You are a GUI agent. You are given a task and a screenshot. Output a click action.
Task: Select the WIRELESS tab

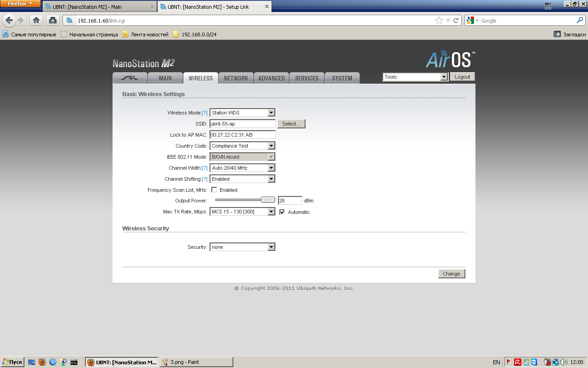(201, 78)
